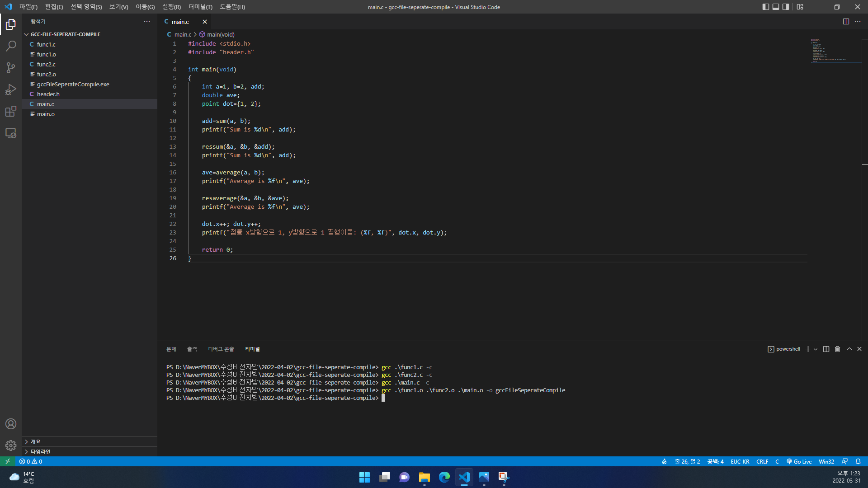Click the split editor right icon
Image resolution: width=868 pixels, height=488 pixels.
846,22
